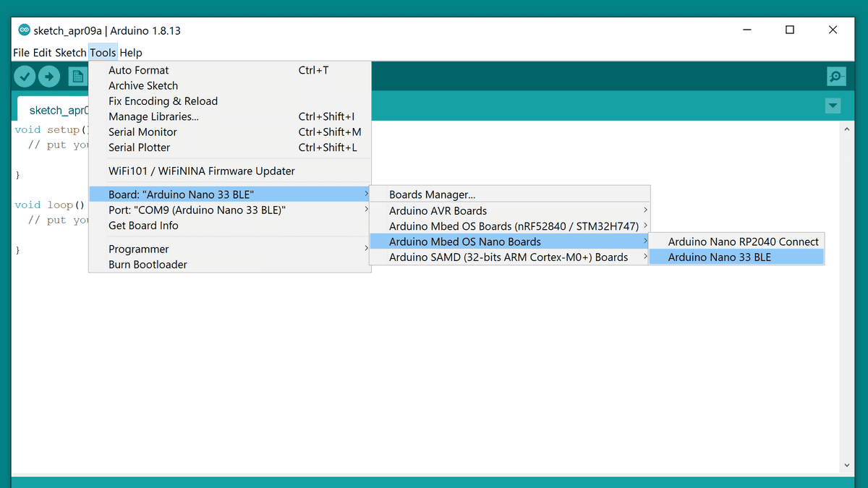Upload the sketch with the arrow icon

click(49, 76)
